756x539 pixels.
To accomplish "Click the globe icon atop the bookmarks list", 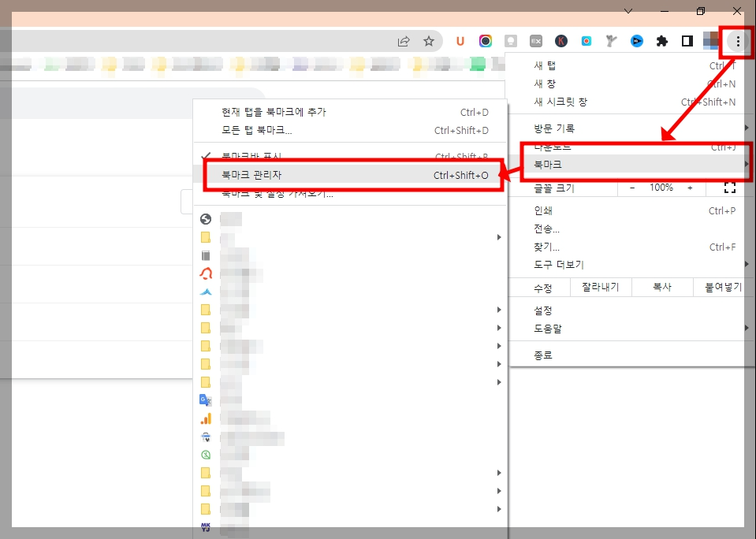I will pos(205,218).
